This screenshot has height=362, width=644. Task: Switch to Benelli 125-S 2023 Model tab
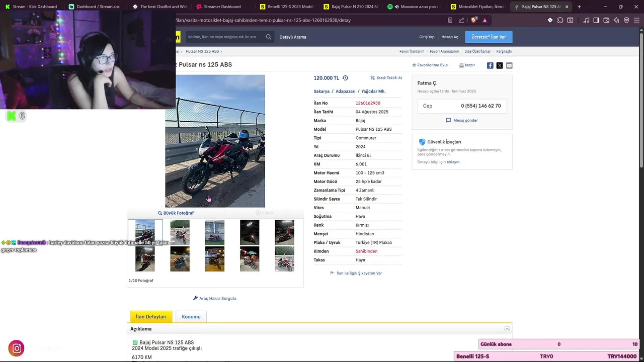point(287,7)
